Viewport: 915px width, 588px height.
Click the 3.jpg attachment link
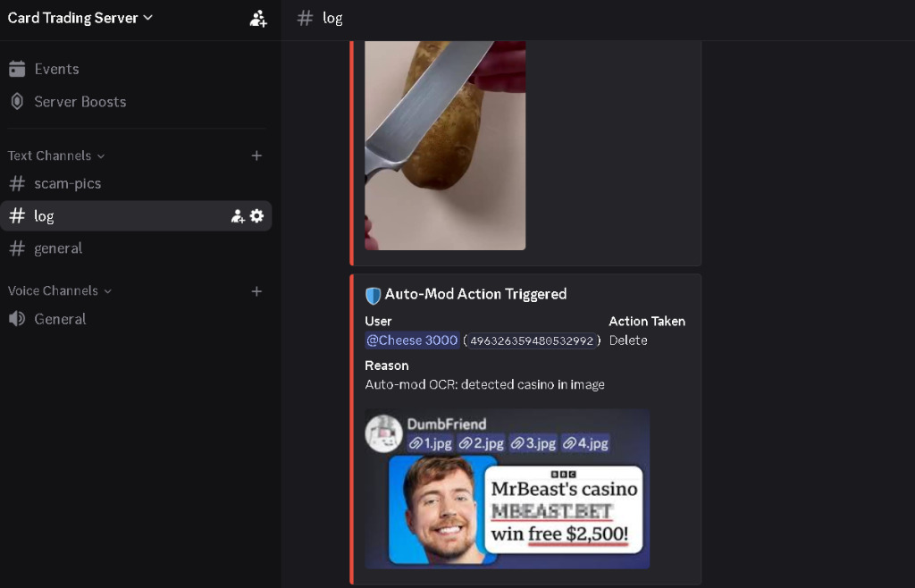coord(533,443)
